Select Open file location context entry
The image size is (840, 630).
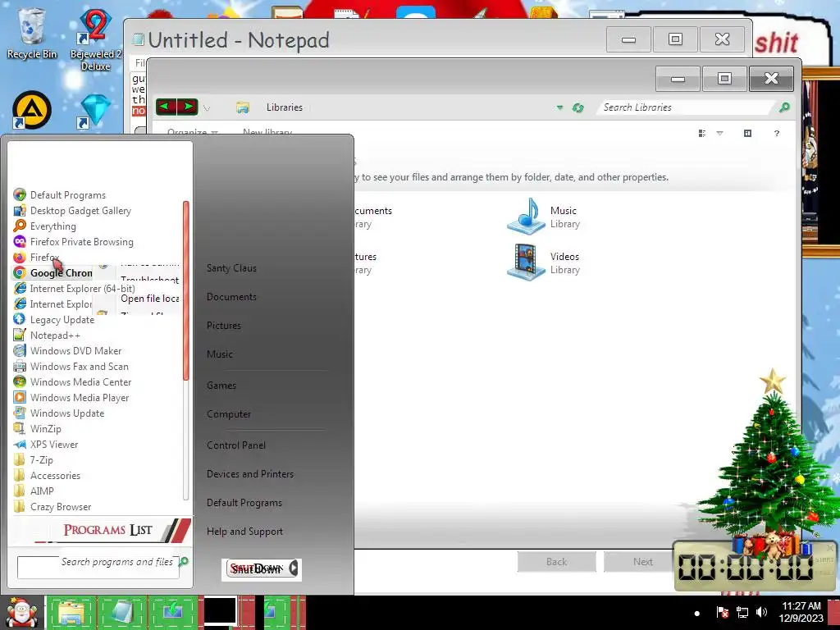point(149,299)
